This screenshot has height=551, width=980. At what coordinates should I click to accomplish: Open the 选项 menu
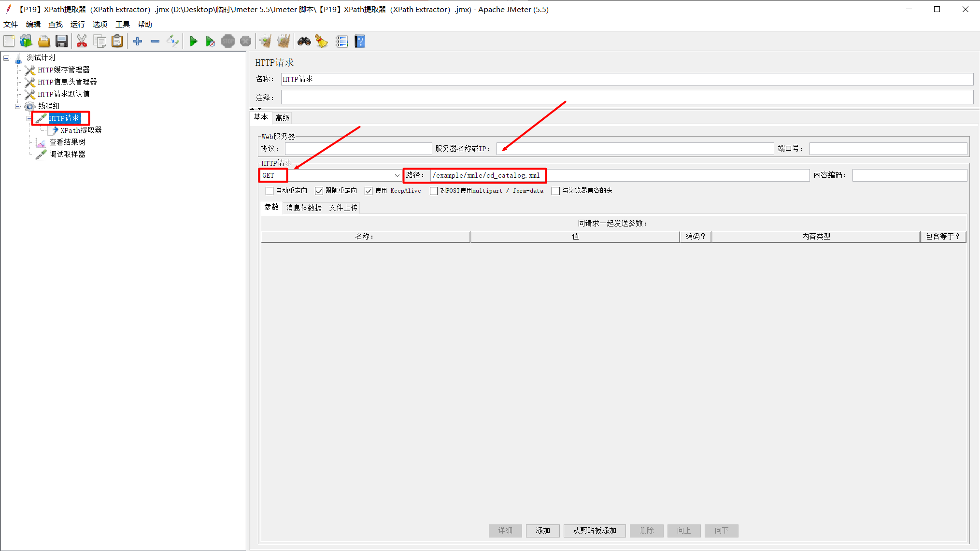tap(99, 24)
